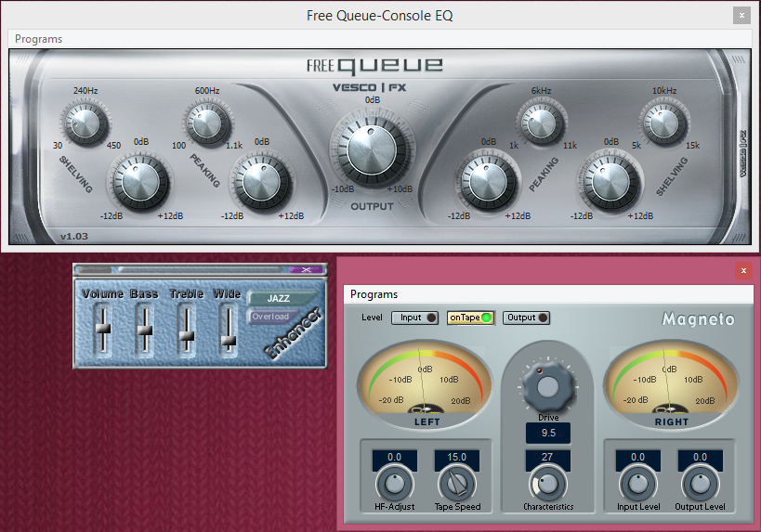Toggle the Input level meter button
Image resolution: width=761 pixels, height=532 pixels.
pos(414,318)
